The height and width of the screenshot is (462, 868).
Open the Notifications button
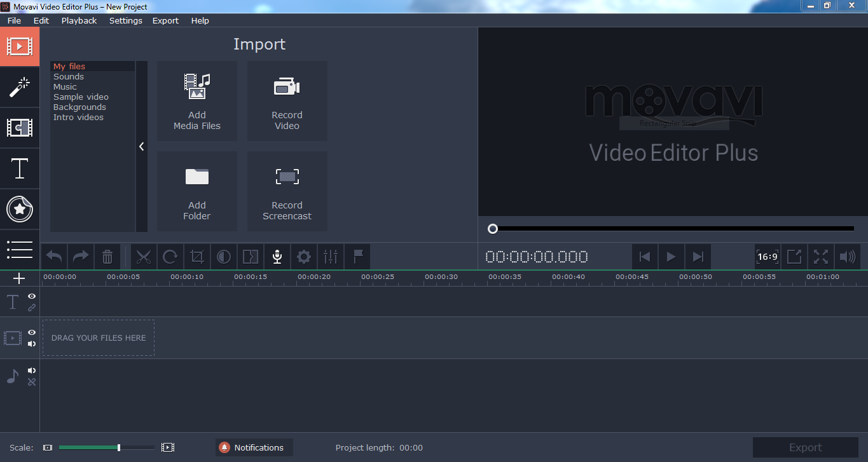254,447
